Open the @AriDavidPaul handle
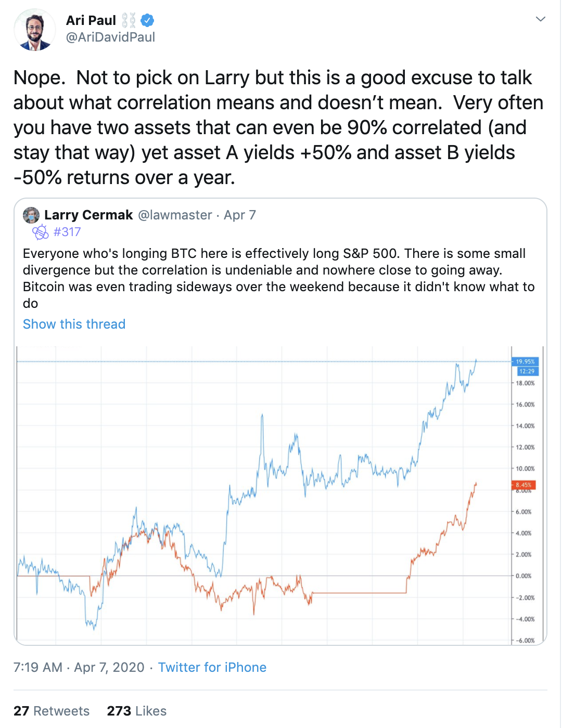The image size is (562, 728). [110, 37]
